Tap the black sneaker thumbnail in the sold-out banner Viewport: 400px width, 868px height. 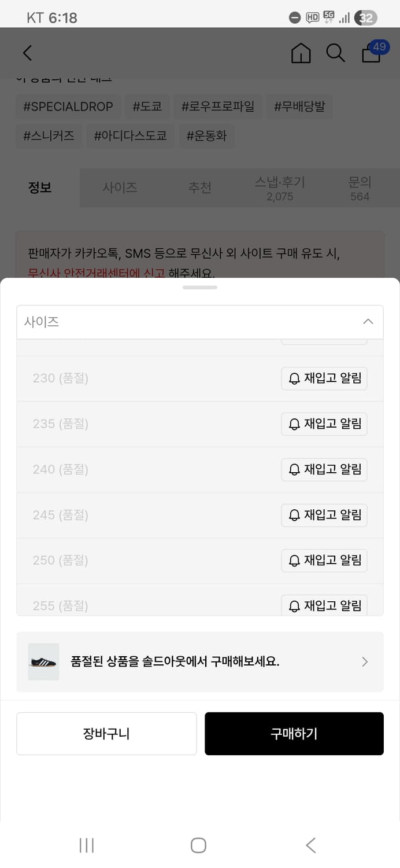coord(43,661)
